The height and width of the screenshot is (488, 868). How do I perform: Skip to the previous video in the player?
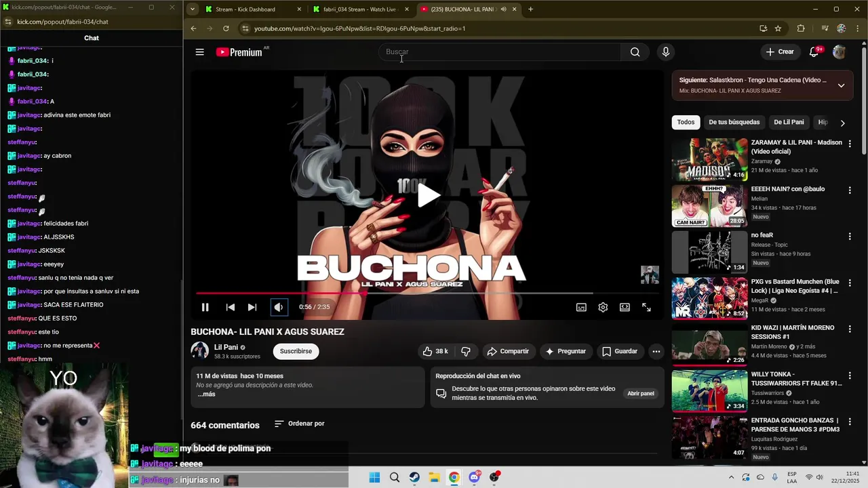click(x=231, y=307)
